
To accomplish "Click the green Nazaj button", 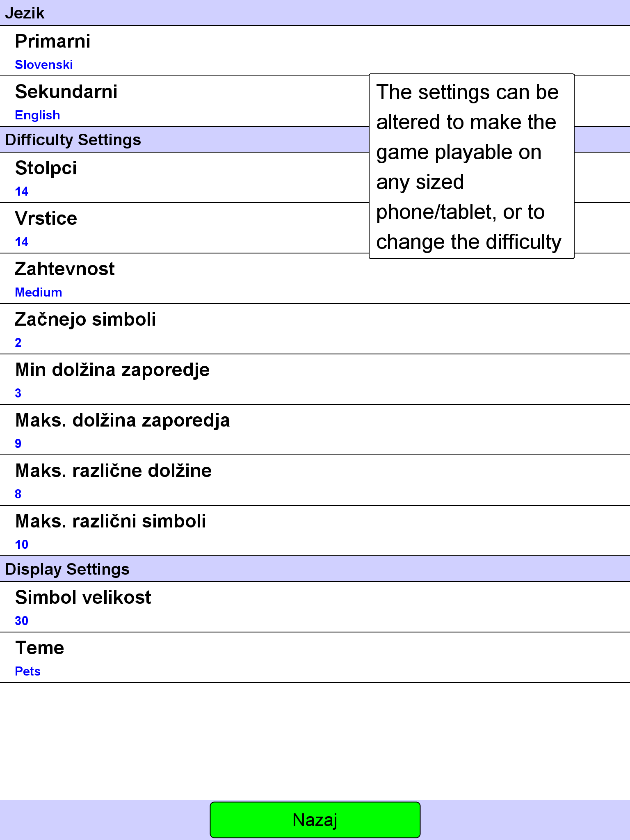I will point(315,820).
